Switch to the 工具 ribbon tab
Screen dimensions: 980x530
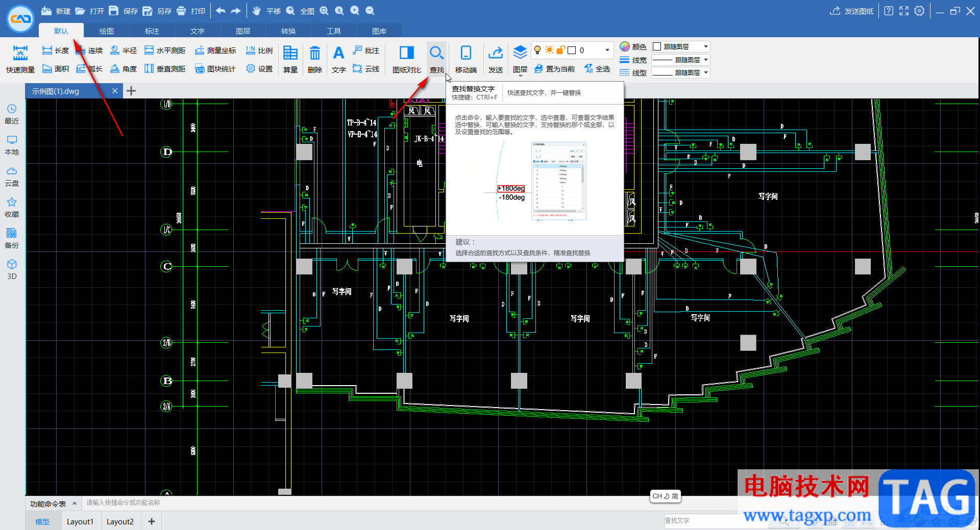point(333,31)
